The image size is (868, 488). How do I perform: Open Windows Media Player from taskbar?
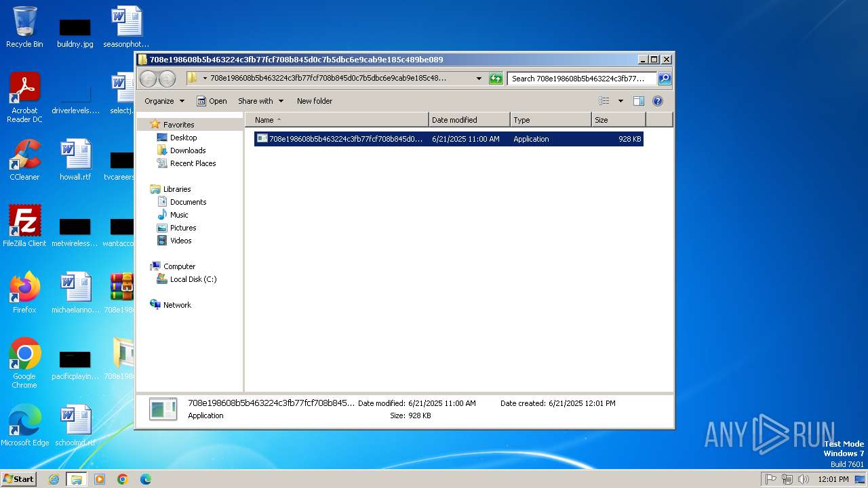point(100,479)
